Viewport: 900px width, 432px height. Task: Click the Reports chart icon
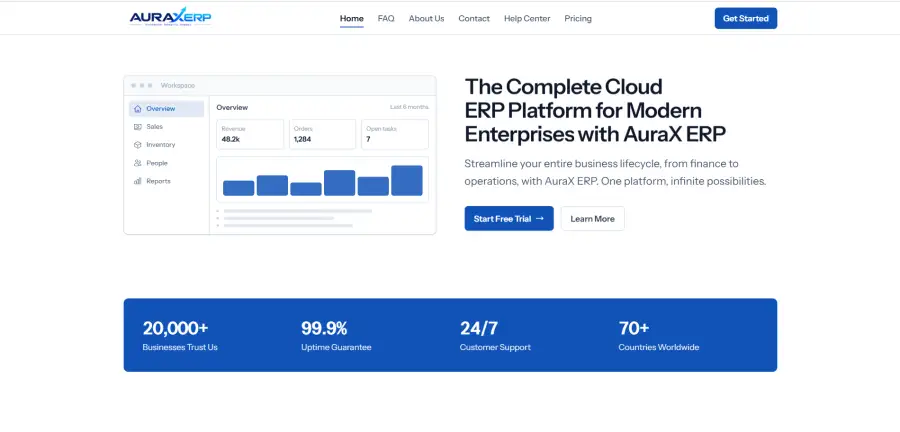(x=138, y=181)
